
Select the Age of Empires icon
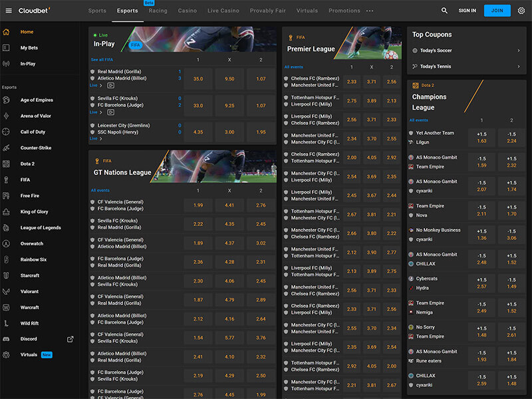6,100
